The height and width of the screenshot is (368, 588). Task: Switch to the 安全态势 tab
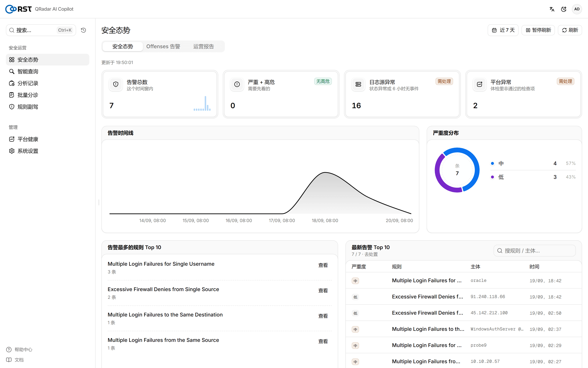click(123, 47)
